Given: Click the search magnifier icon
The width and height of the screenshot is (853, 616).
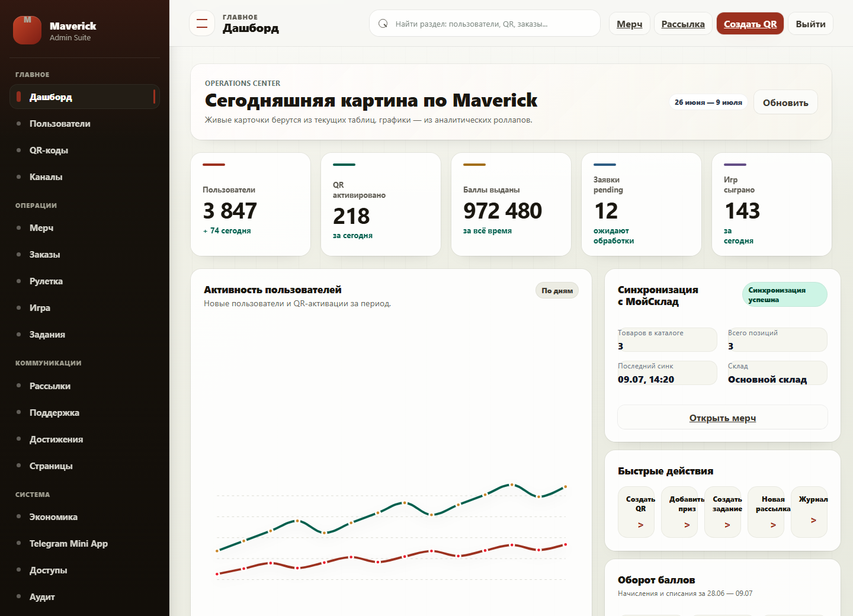Looking at the screenshot, I should (x=383, y=24).
